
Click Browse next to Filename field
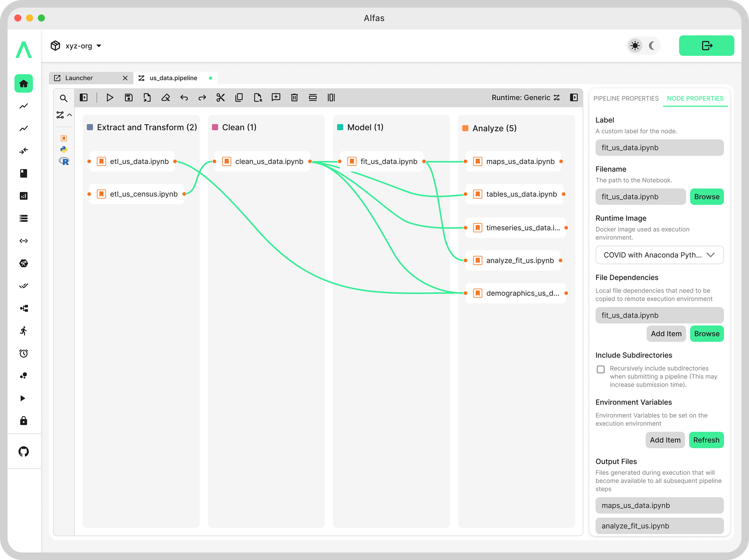[x=706, y=197]
